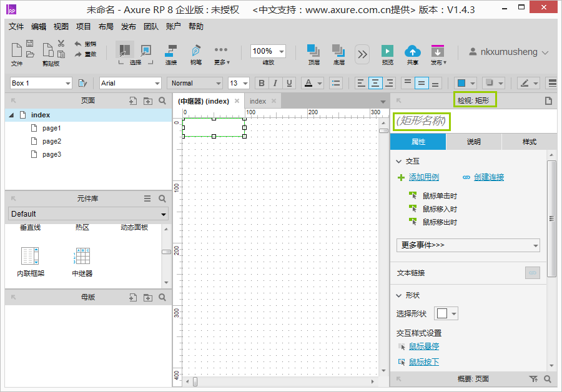
Task: Open the font size 13 dropdown
Action: click(239, 83)
